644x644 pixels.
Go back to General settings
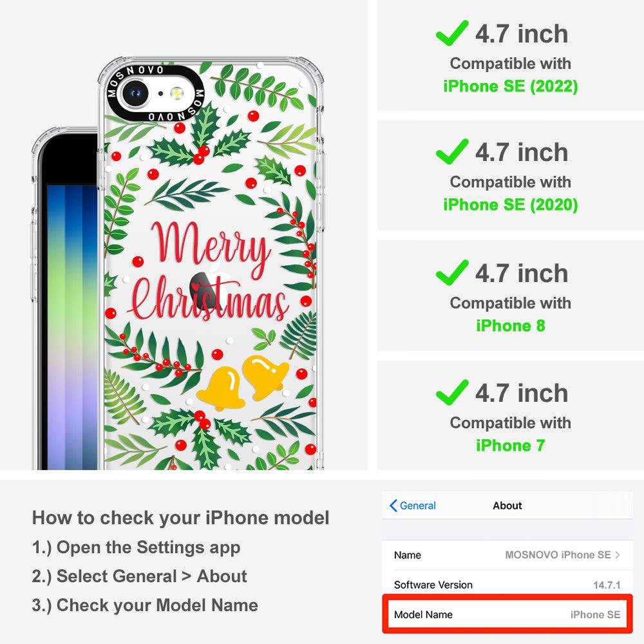point(412,506)
